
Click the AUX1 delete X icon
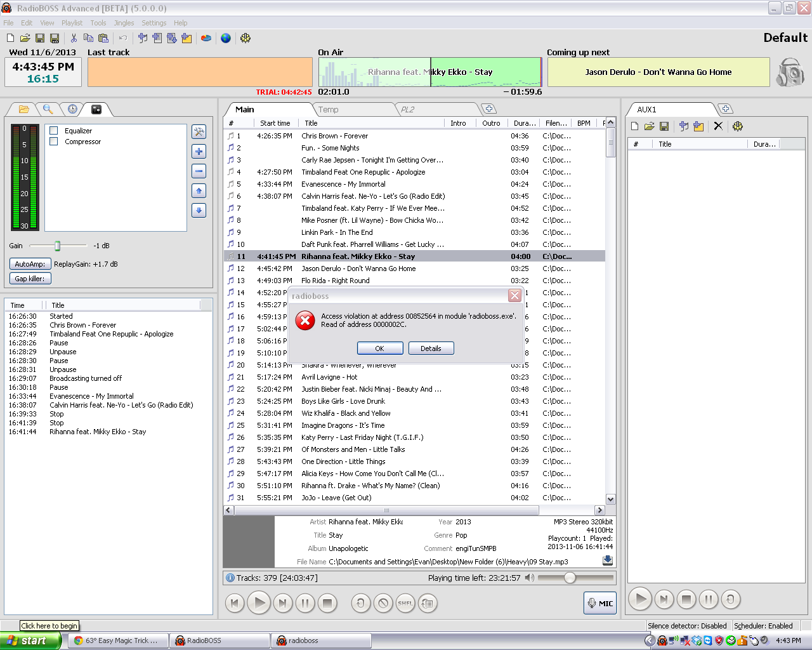point(718,126)
